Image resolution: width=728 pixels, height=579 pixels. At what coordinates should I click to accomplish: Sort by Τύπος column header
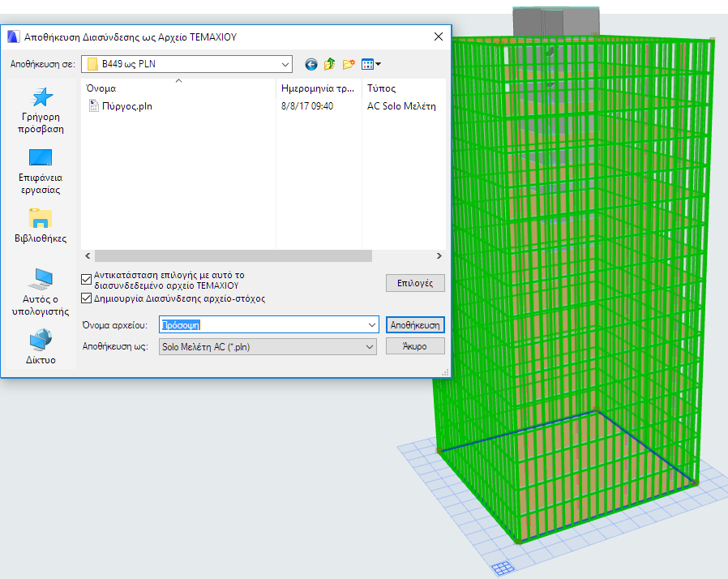coord(382,88)
